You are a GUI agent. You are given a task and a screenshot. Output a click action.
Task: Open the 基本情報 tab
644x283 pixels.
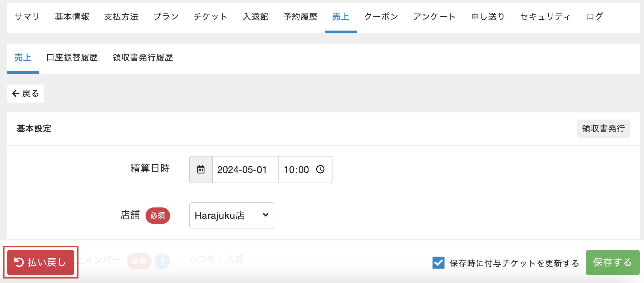pos(72,17)
